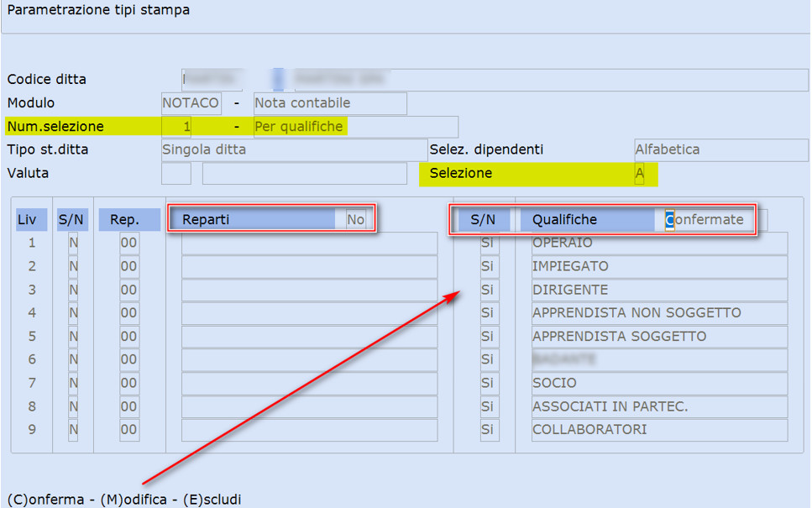Click the (M)odifica option text
This screenshot has width=812, height=508.
tap(134, 500)
